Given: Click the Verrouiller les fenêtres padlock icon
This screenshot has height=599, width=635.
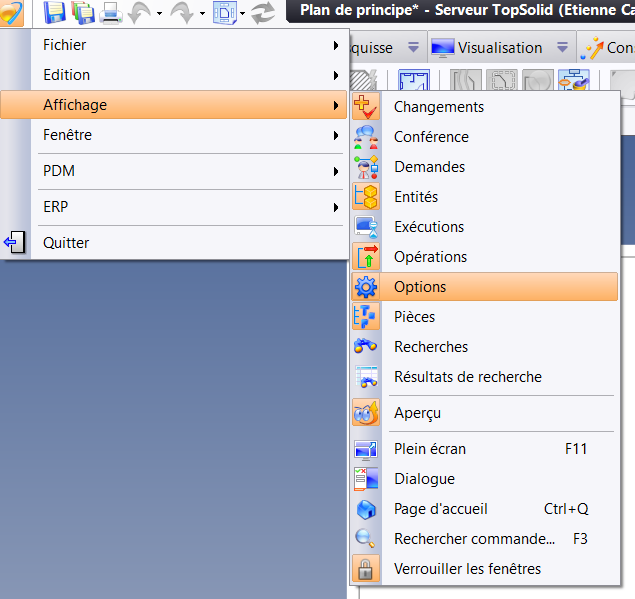Looking at the screenshot, I should 366,569.
